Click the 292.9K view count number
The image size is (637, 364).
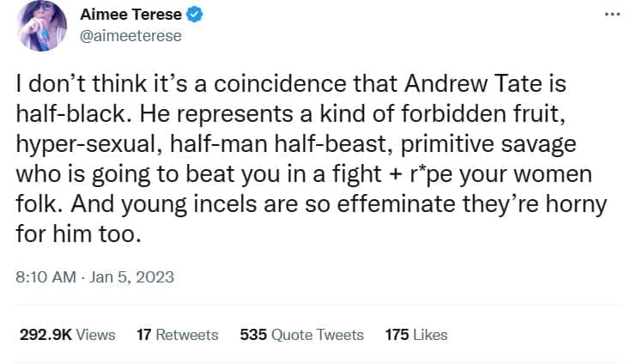(x=45, y=335)
